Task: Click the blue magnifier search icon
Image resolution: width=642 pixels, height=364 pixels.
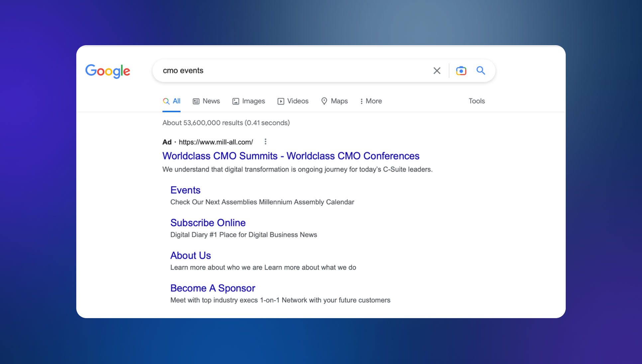Action: [x=481, y=70]
